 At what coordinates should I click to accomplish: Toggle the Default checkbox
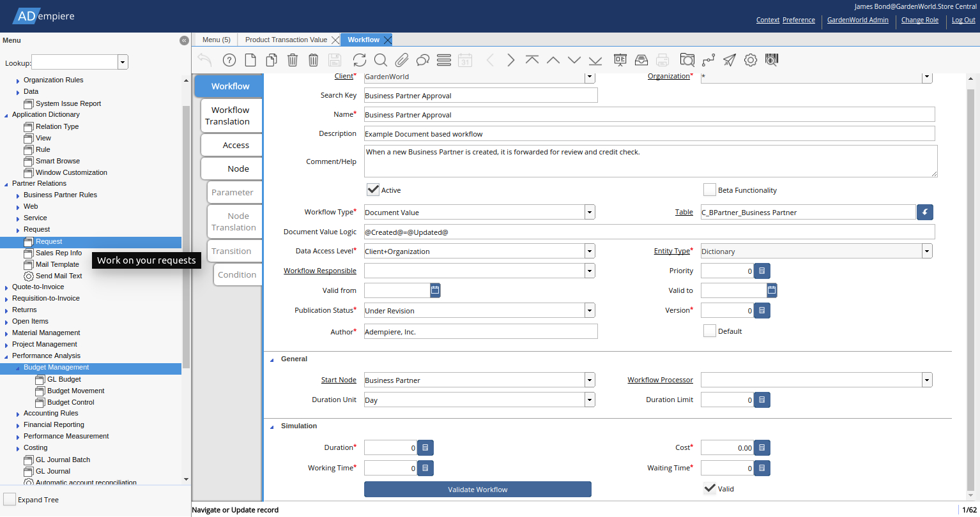click(x=709, y=331)
